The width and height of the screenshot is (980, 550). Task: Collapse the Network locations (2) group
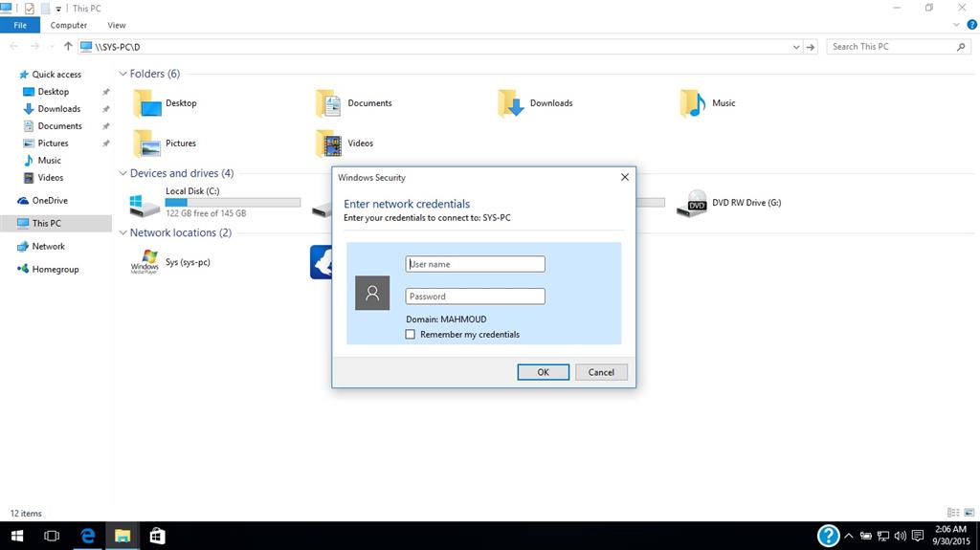click(x=123, y=232)
